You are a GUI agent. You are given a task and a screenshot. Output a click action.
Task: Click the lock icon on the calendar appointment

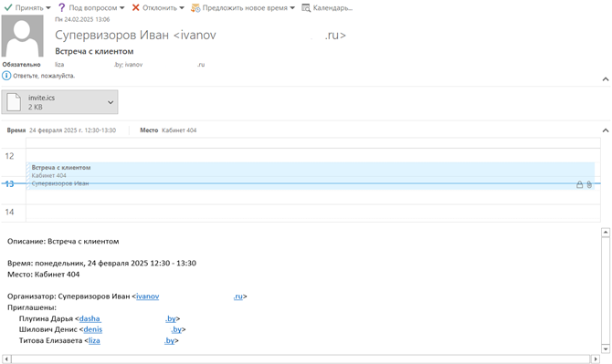coord(580,184)
